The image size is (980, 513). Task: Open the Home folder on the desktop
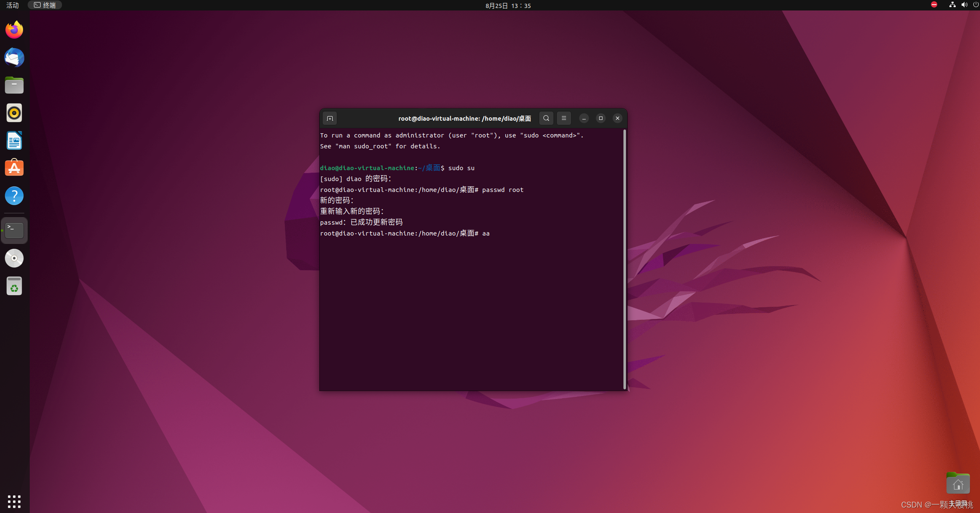(x=958, y=483)
